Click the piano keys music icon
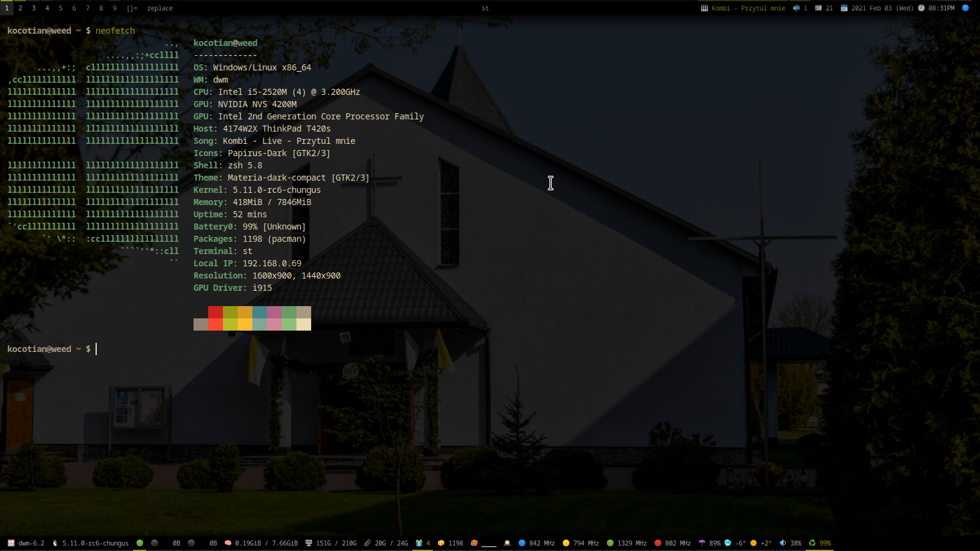980x551 pixels. click(704, 8)
